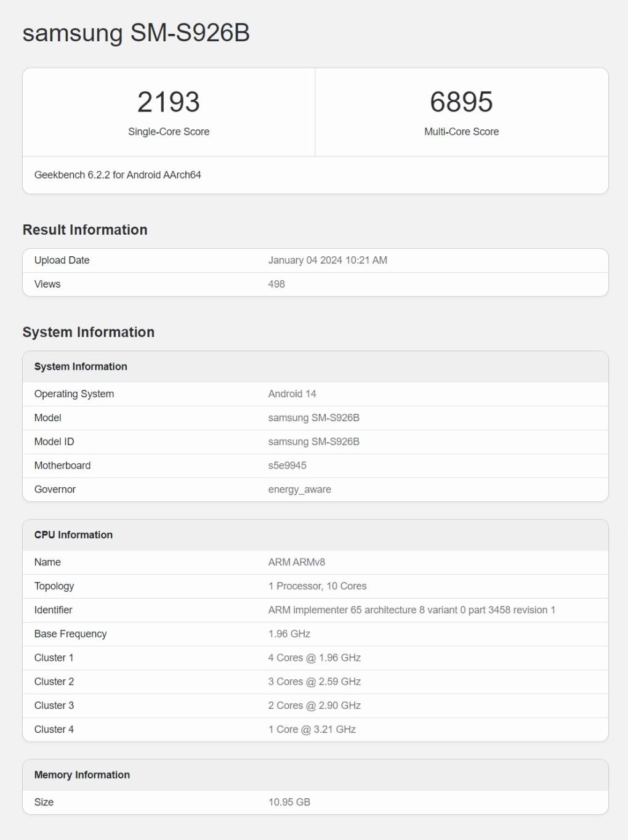The width and height of the screenshot is (628, 840).
Task: Click the samsung SM-S926B page title
Action: coord(136,33)
